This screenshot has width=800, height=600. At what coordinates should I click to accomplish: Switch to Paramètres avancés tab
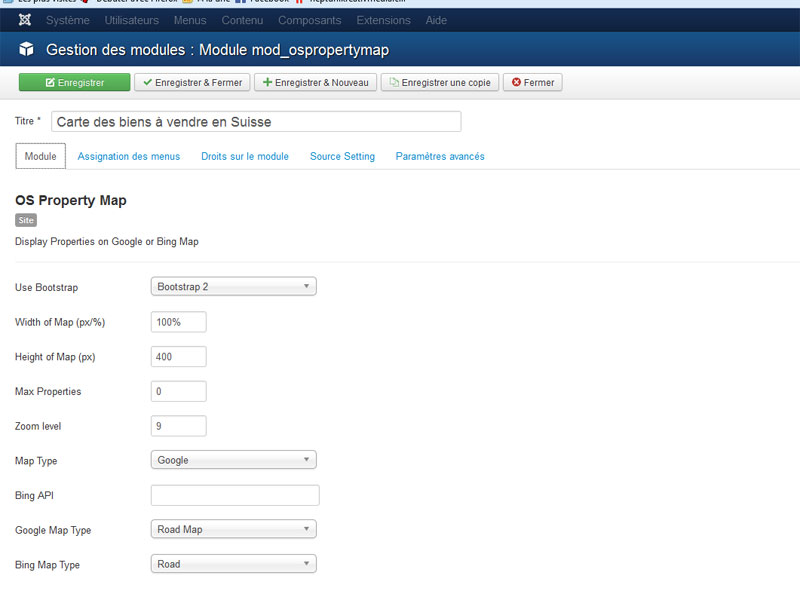click(x=440, y=156)
